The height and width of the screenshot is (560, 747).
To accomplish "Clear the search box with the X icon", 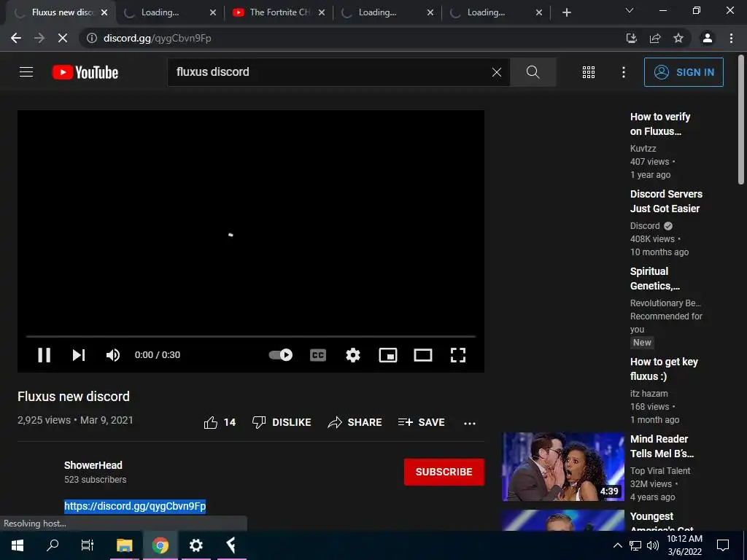I will pos(496,72).
